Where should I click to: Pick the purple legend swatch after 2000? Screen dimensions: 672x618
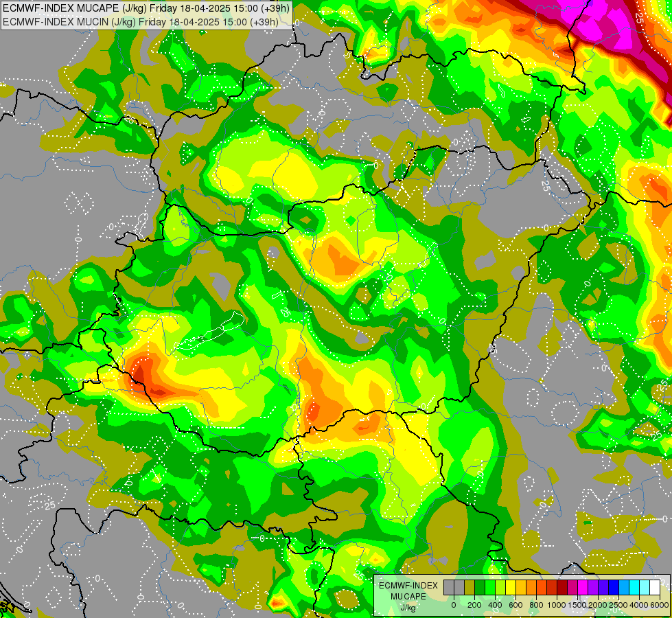coord(594,588)
